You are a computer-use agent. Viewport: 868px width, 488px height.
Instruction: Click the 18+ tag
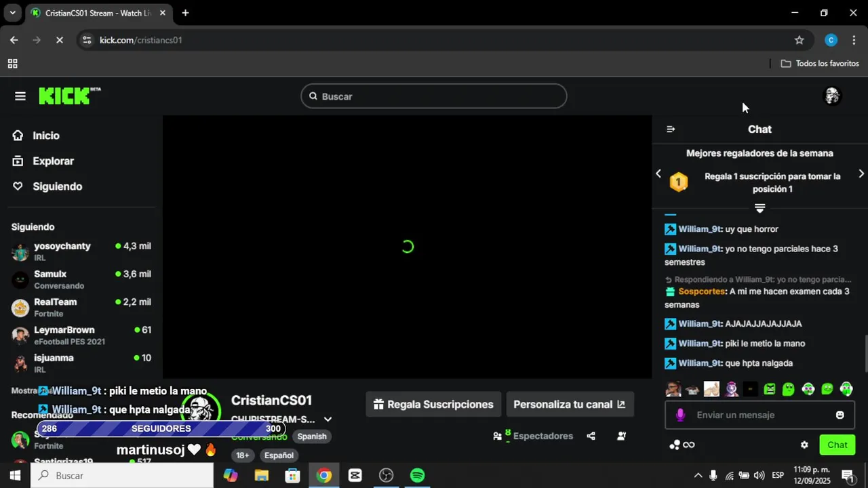tap(243, 455)
